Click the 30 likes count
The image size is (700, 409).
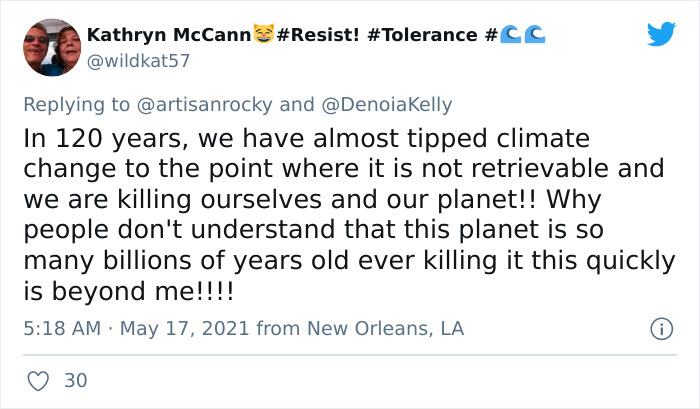[x=75, y=381]
